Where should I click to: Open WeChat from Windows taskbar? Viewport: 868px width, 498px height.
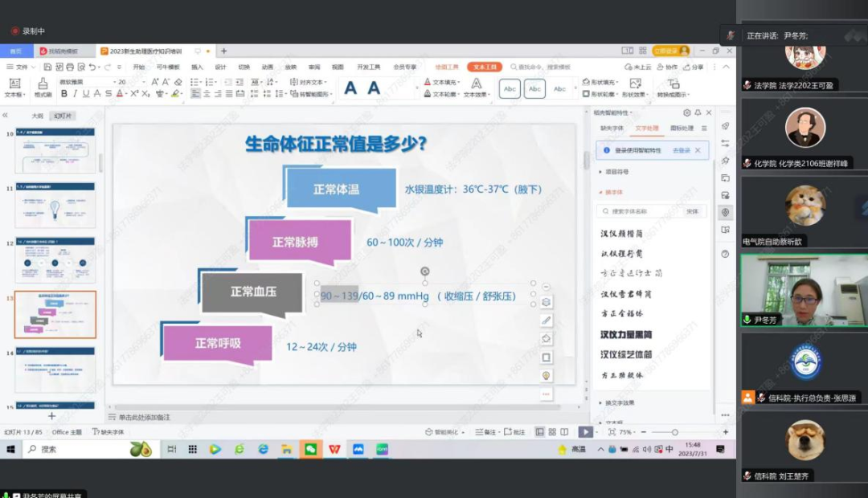(x=310, y=450)
